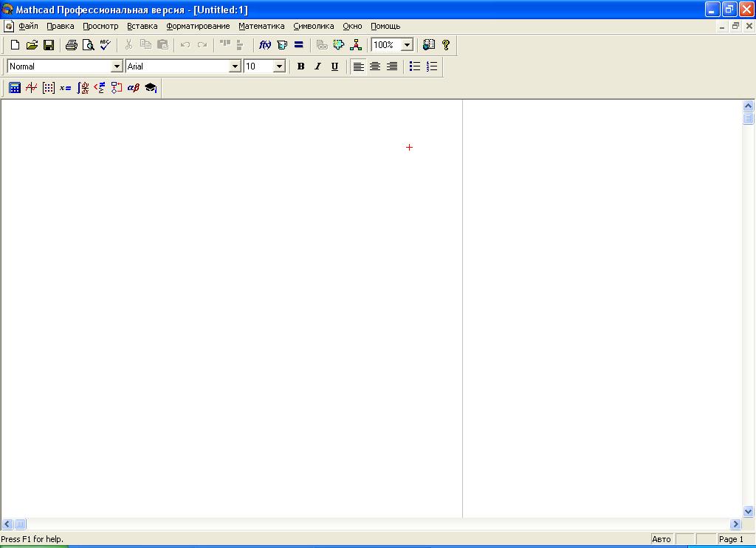Align text left
This screenshot has height=548, width=756.
[358, 66]
